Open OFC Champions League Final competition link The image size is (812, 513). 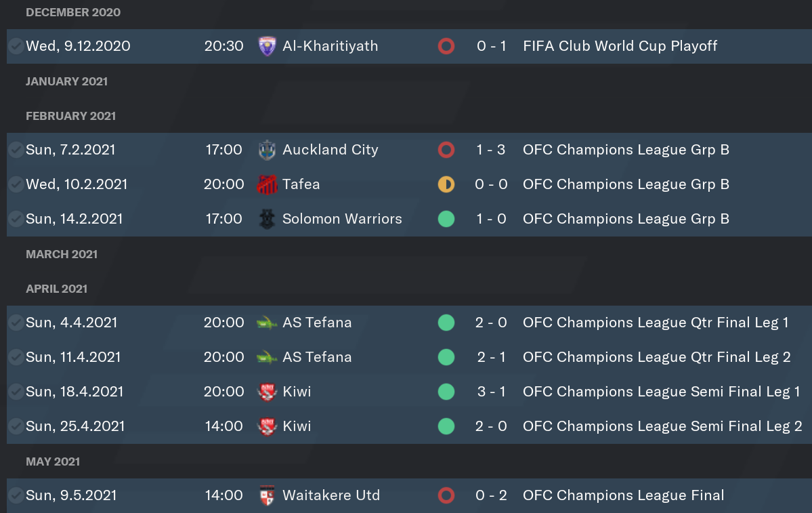[x=624, y=495]
